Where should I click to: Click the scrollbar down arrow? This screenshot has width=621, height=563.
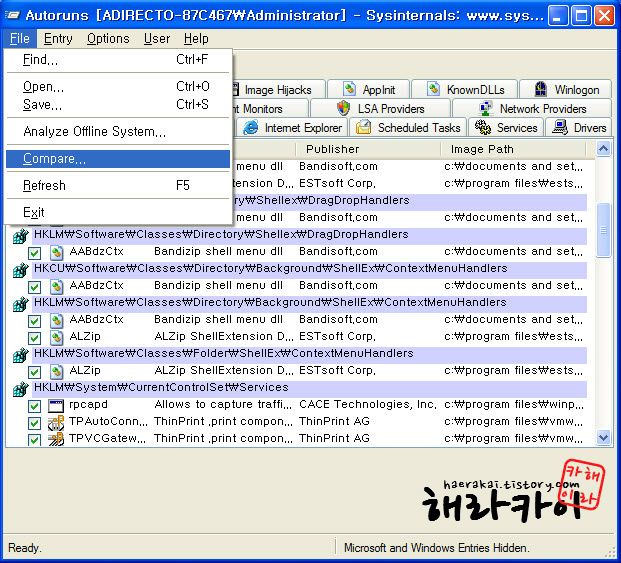pos(603,438)
